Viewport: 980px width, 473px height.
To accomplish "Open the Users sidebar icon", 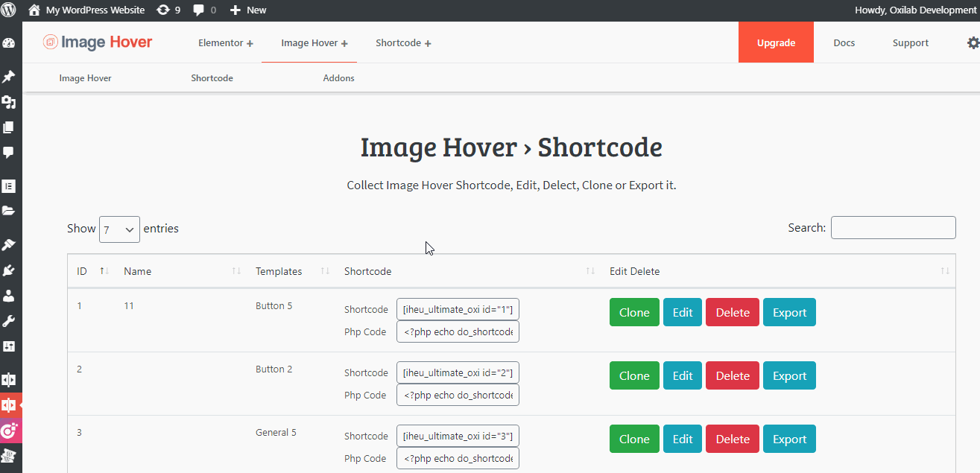I will click(9, 296).
